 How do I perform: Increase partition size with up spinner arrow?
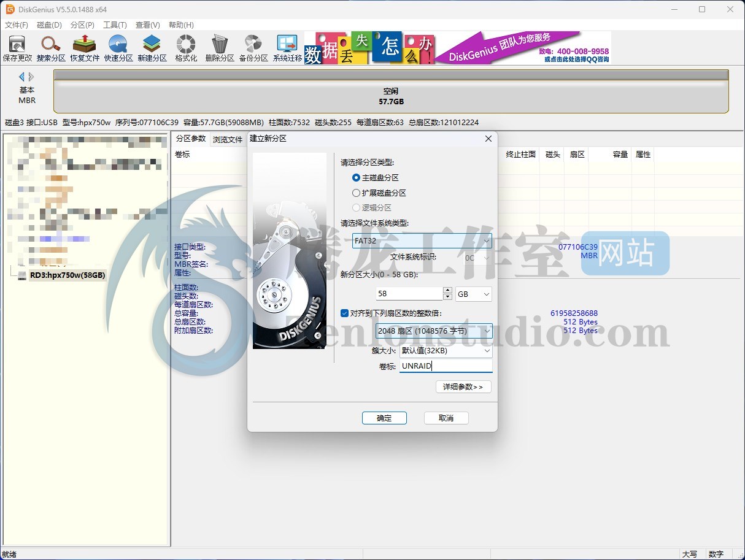pyautogui.click(x=447, y=291)
